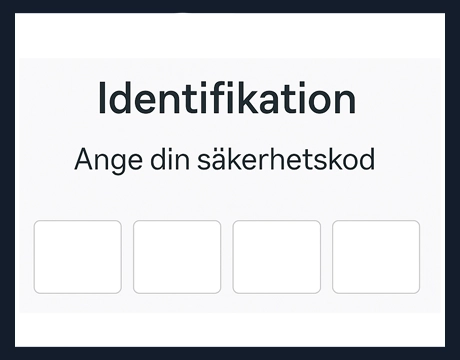Click the word 'säkerhetskod' in the prompt
The height and width of the screenshot is (360, 460).
tap(286, 159)
